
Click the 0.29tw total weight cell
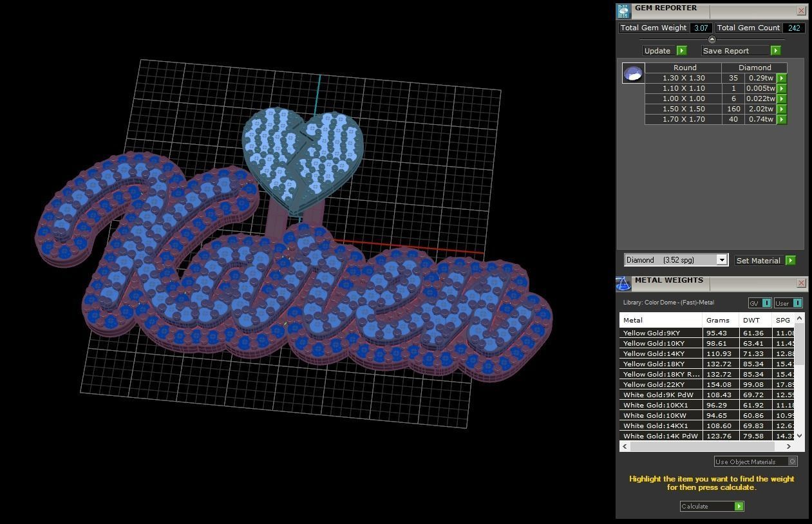[760, 78]
